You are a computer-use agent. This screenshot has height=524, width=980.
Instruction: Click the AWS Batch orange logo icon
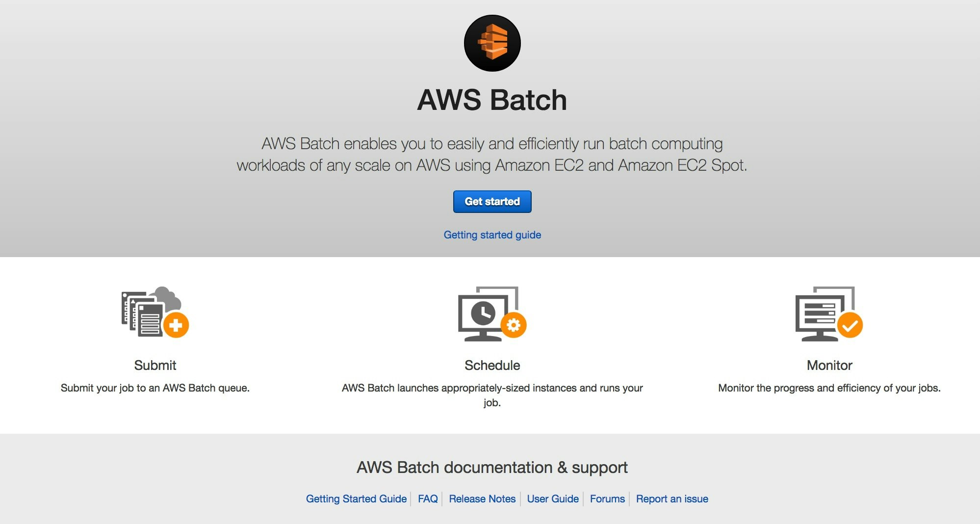492,43
